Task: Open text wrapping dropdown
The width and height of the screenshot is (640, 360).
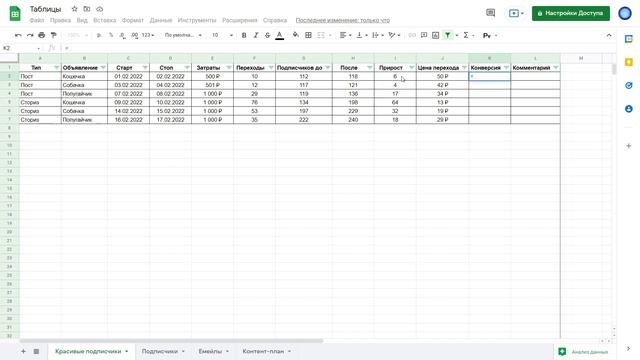Action: (x=378, y=36)
